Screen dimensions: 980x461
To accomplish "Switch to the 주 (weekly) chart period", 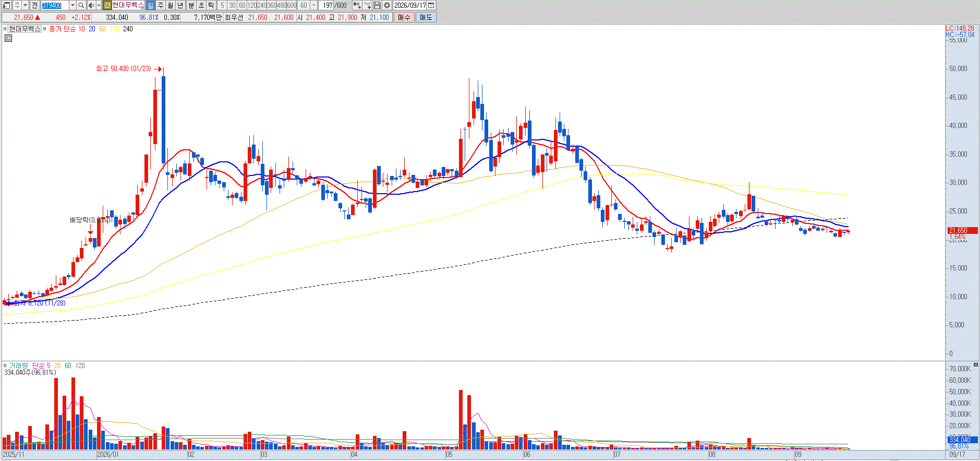I will point(161,5).
